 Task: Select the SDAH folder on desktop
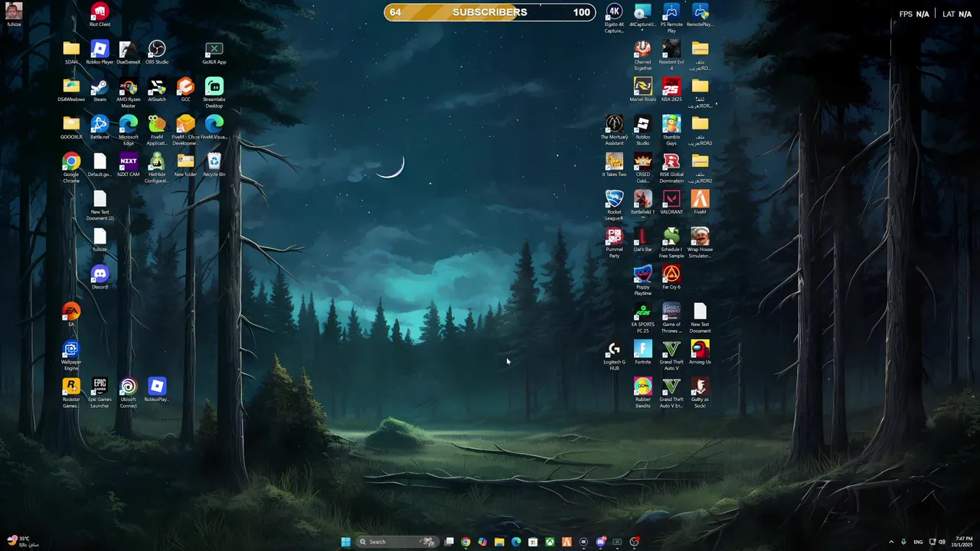coord(71,53)
